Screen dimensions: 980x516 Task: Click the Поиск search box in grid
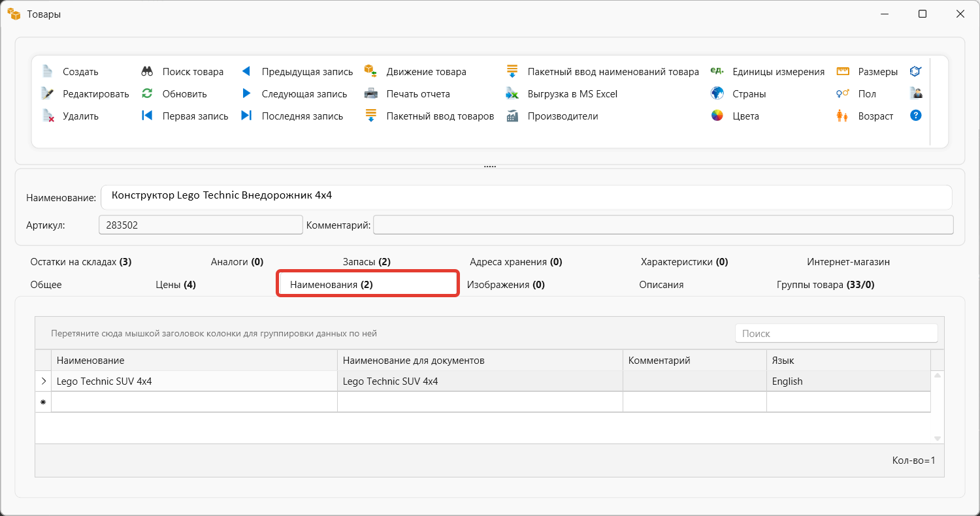(x=836, y=333)
